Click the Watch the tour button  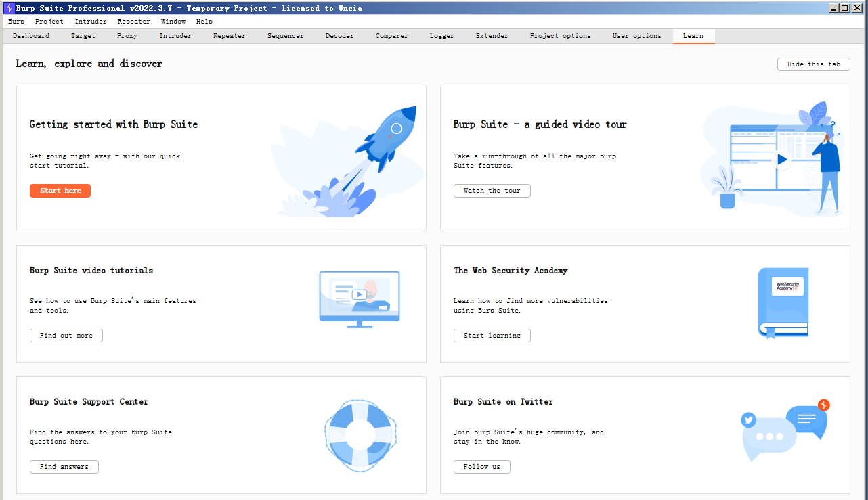[x=492, y=191]
